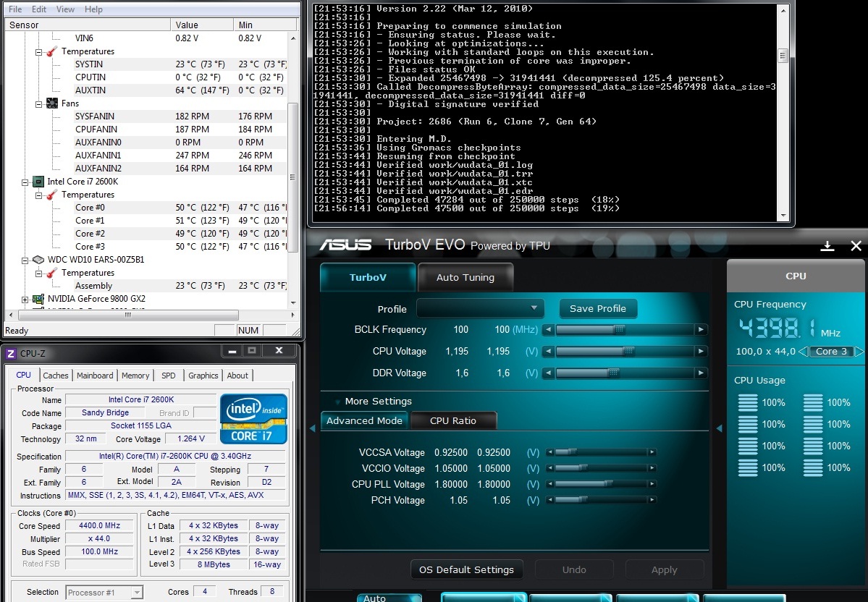Open the File menu in HWMonitor
The width and height of the screenshot is (868, 602).
[15, 9]
